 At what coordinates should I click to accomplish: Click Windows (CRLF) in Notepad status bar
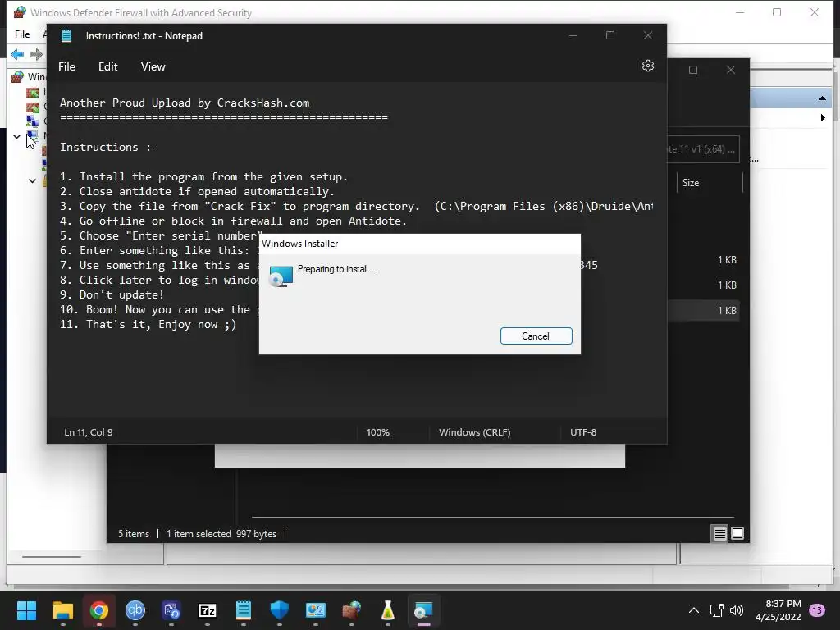point(475,432)
